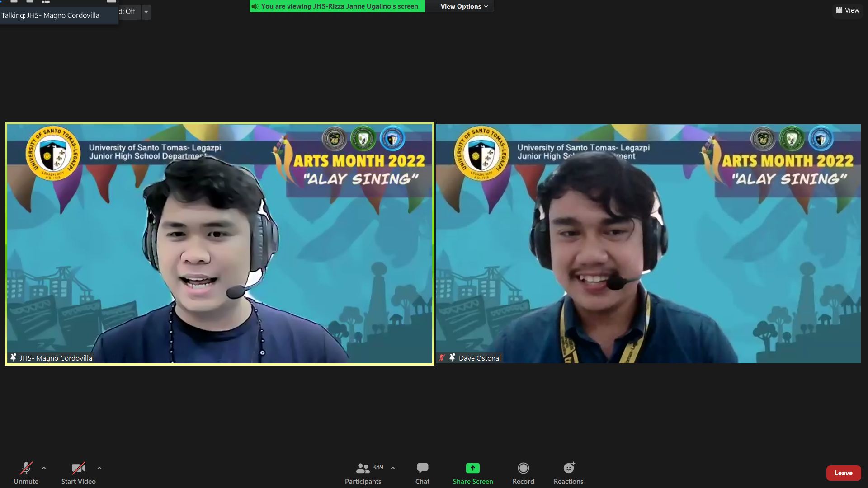
Task: Click muted mic icon on Dave Ostonal tile
Action: click(442, 358)
